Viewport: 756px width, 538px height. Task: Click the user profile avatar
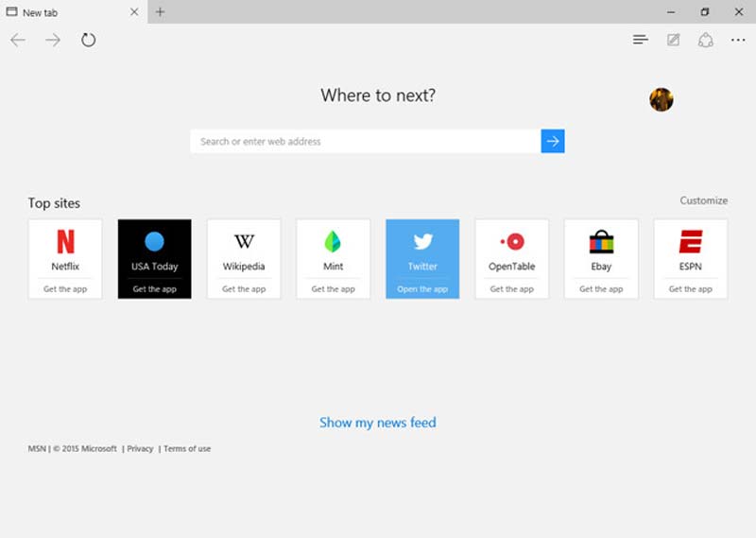[x=661, y=99]
